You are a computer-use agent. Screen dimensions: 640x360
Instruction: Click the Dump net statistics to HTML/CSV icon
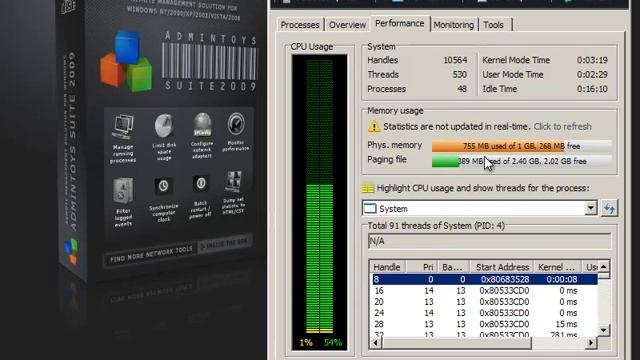[234, 182]
